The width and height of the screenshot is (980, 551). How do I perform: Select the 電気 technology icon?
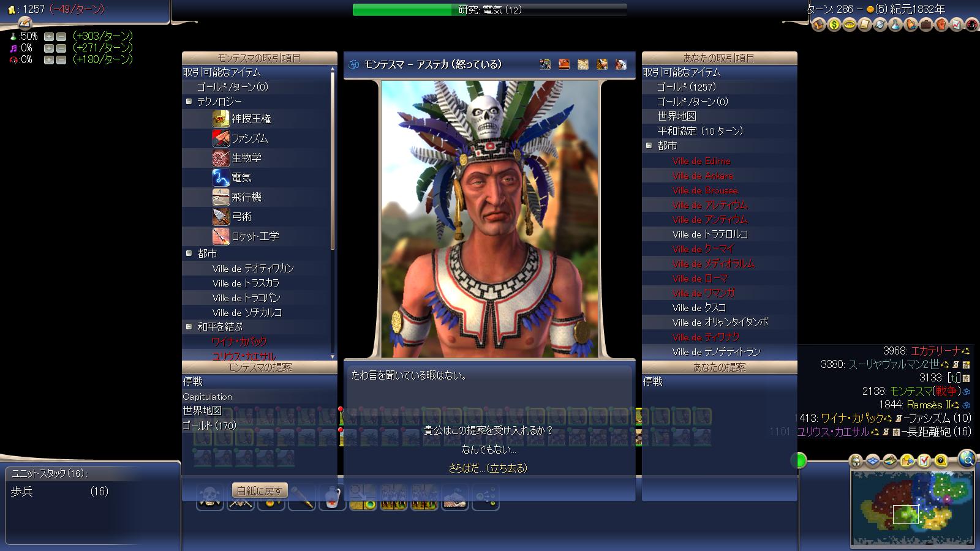click(x=221, y=178)
